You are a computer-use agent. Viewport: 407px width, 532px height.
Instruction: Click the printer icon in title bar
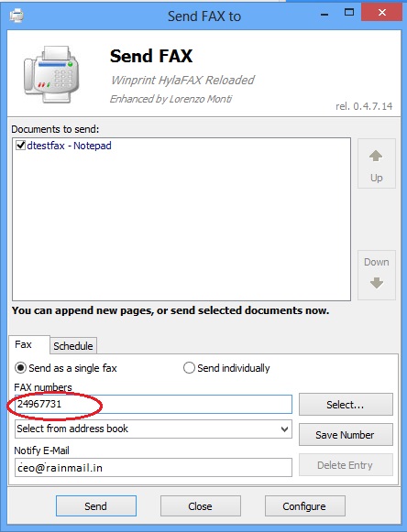tap(16, 16)
